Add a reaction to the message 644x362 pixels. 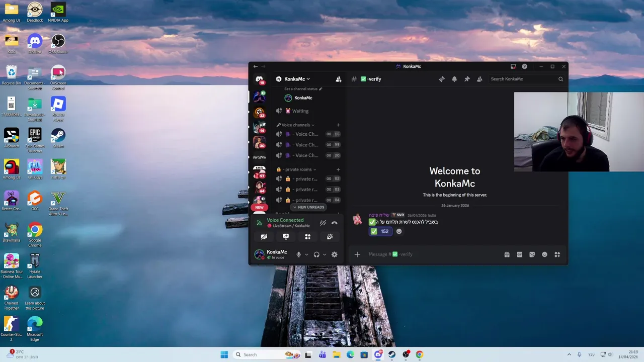tap(399, 231)
